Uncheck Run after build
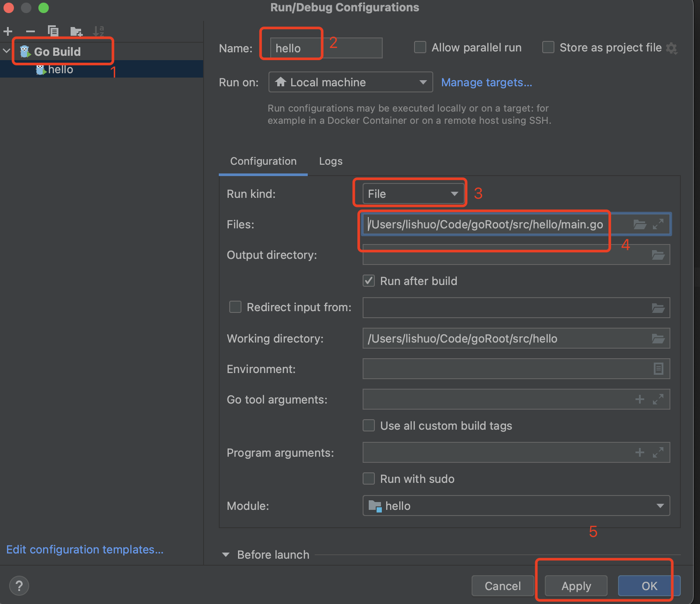Screen dimensions: 700x604 point(369,281)
